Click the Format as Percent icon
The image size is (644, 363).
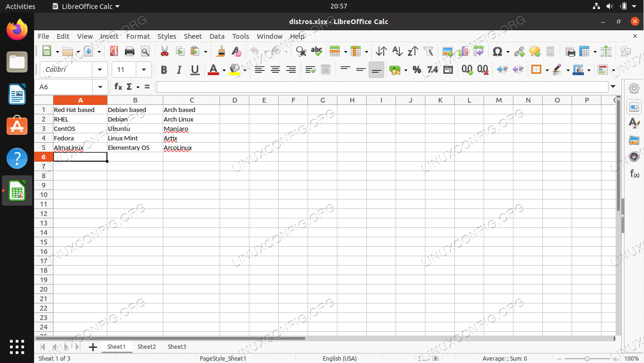pyautogui.click(x=416, y=70)
